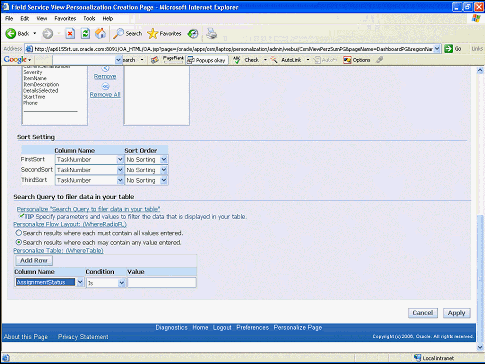
Task: Click the Local intranet zone icon
Action: [418, 358]
